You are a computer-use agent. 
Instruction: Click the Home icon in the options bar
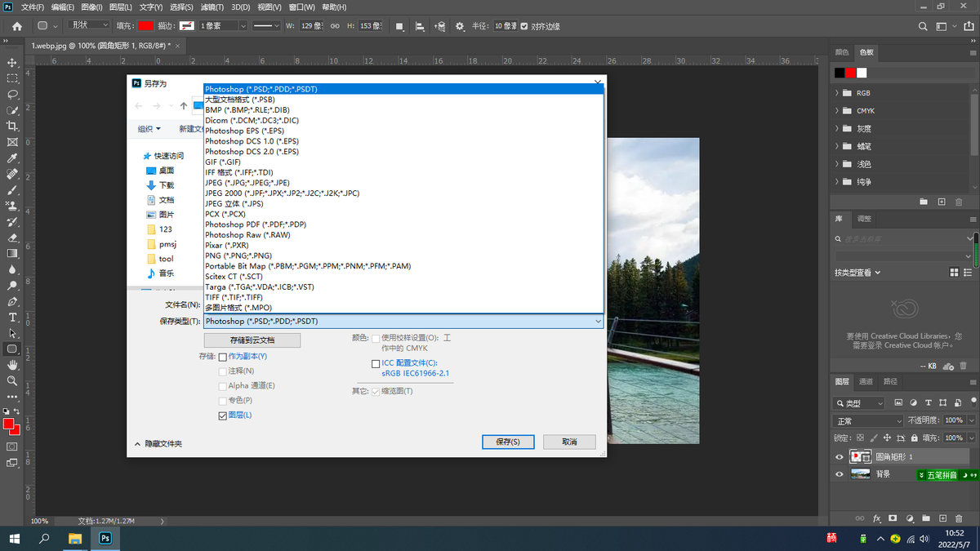click(x=16, y=26)
